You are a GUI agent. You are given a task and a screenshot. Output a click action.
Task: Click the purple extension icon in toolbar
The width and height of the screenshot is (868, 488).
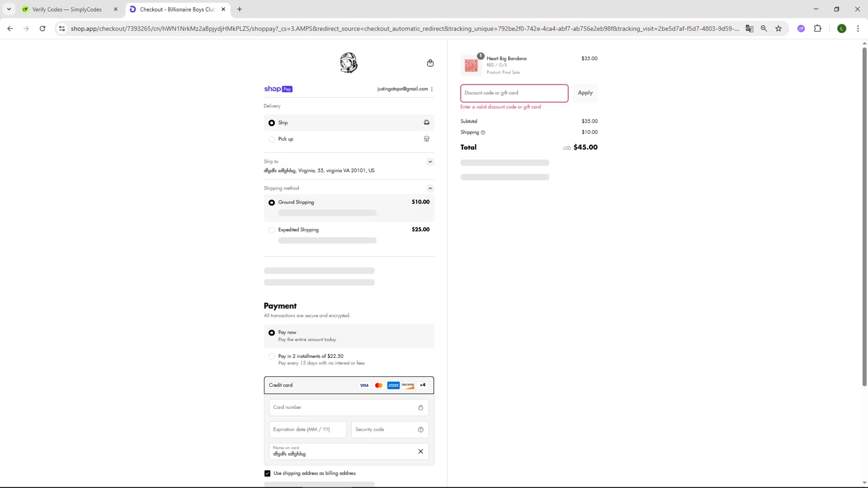pyautogui.click(x=801, y=28)
